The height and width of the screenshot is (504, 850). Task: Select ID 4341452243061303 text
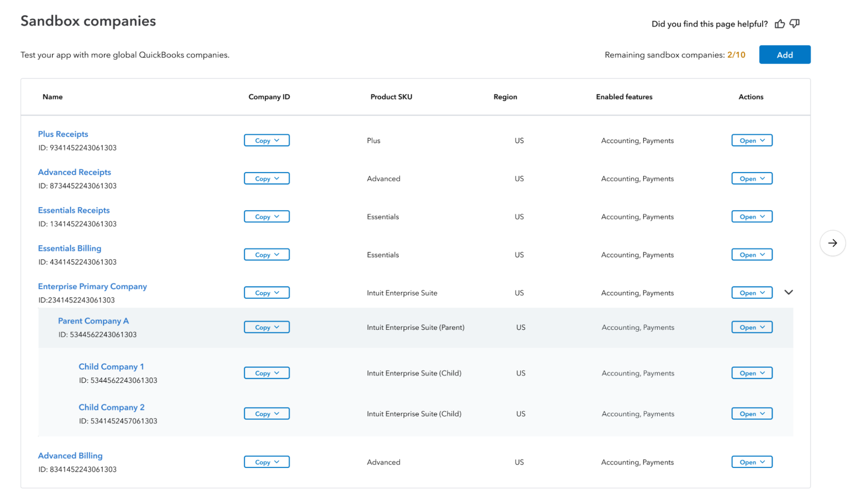coord(77,262)
